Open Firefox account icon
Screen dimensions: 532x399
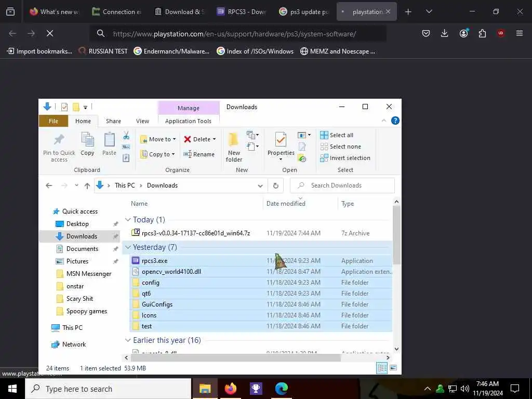click(463, 33)
